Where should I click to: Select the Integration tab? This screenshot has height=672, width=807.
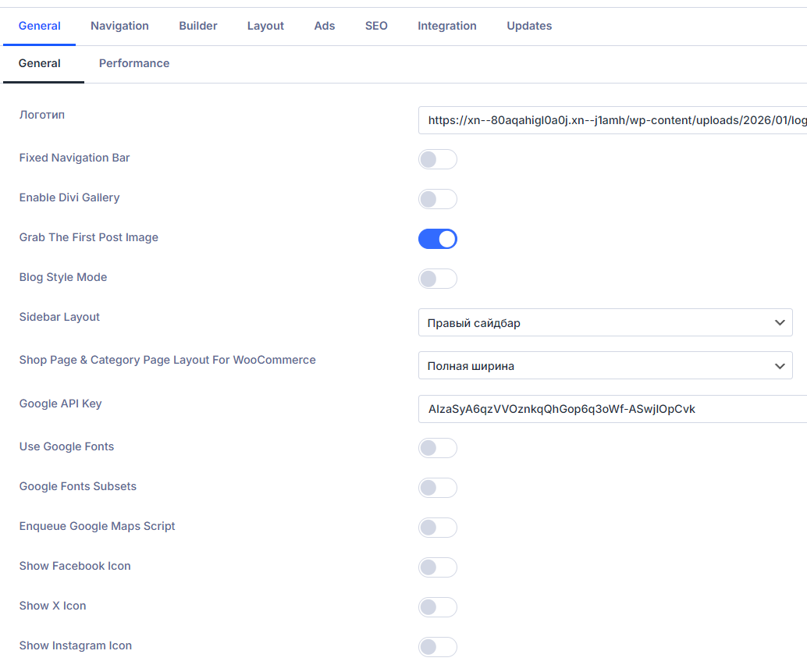coord(446,26)
